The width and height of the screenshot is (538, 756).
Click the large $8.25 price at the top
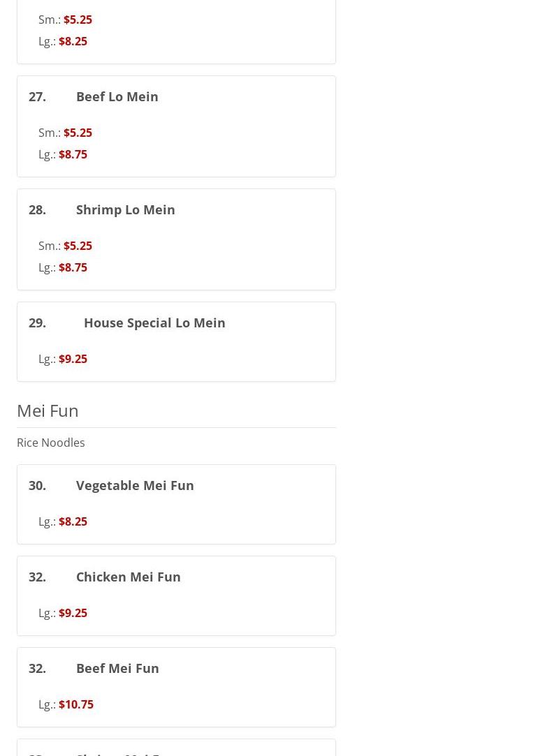coord(73,41)
